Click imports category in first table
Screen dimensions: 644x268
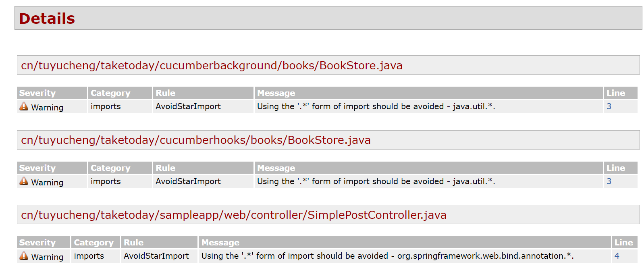click(106, 106)
